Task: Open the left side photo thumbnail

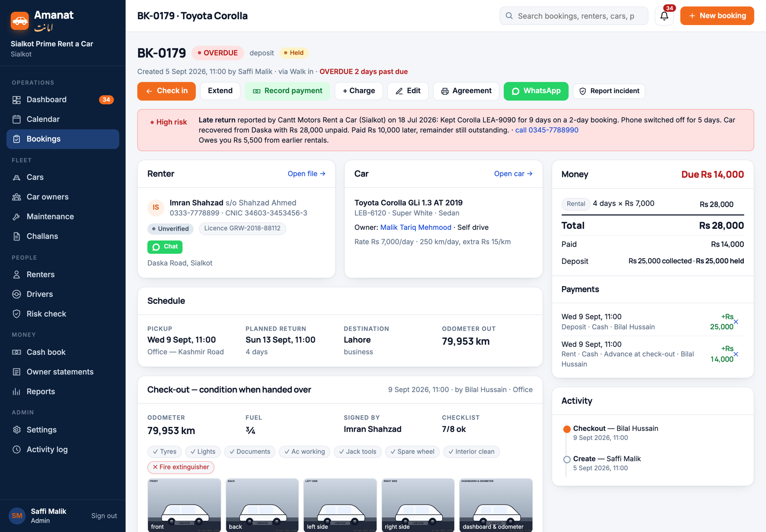Action: (x=340, y=505)
